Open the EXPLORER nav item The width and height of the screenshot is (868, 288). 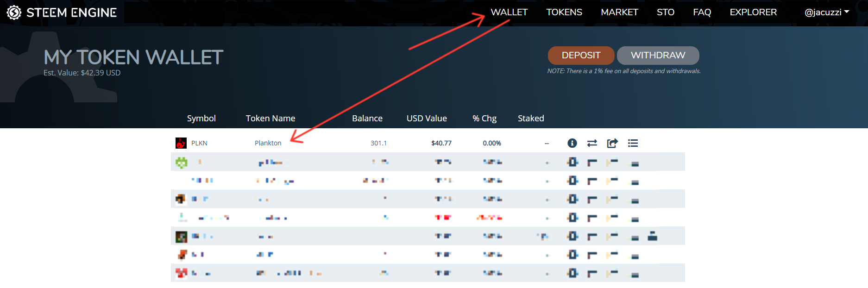coord(753,13)
